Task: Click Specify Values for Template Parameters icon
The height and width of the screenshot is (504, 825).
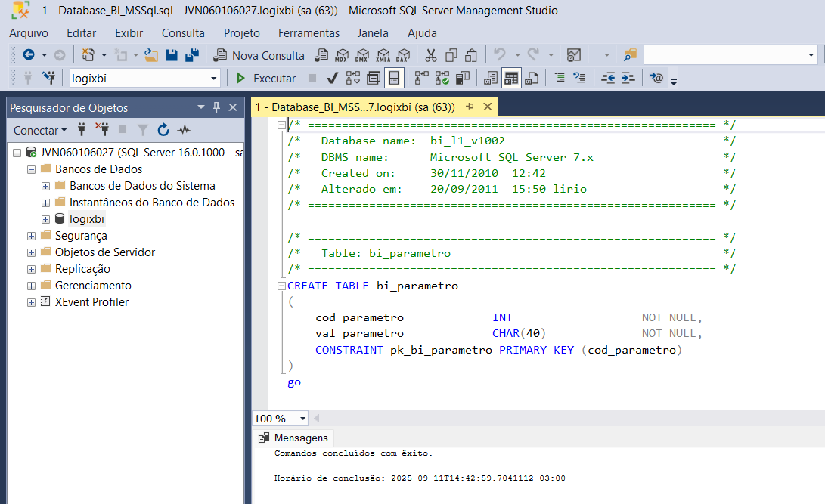Action: (x=656, y=78)
